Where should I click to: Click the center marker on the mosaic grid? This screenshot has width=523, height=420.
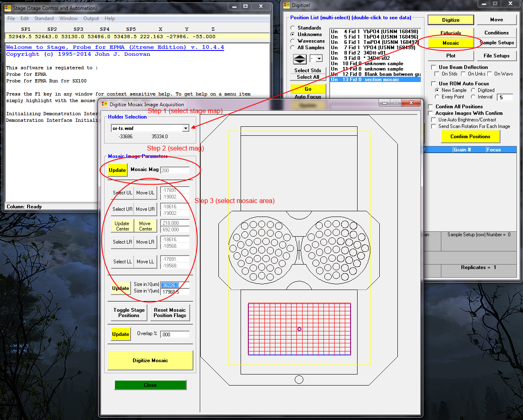click(299, 329)
